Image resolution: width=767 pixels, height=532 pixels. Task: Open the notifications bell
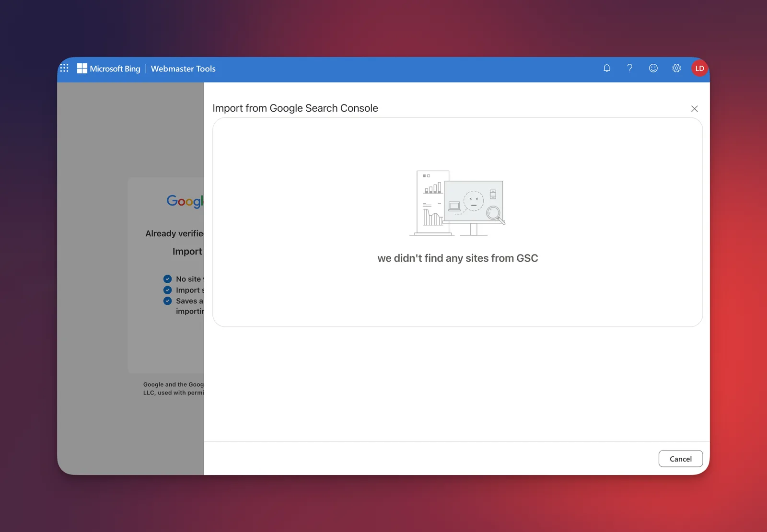pos(607,69)
